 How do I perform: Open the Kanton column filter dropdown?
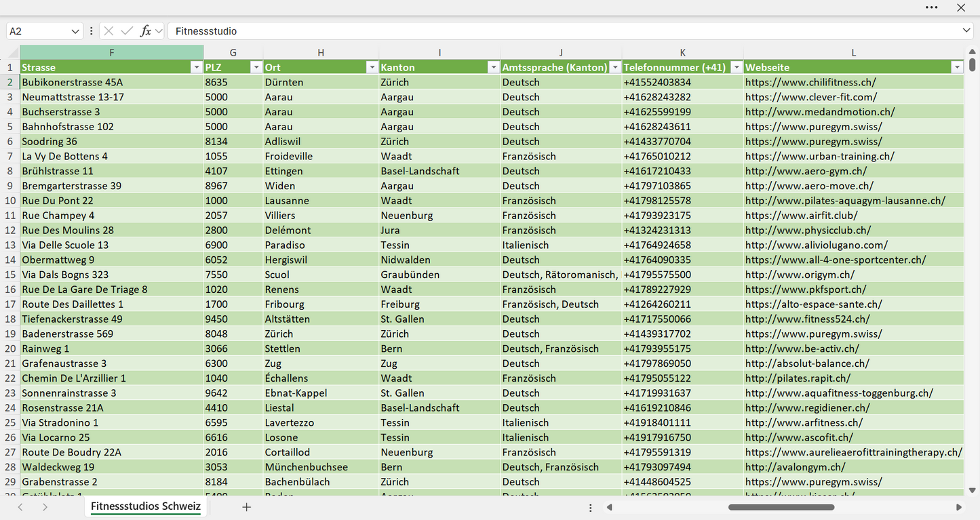(x=493, y=67)
